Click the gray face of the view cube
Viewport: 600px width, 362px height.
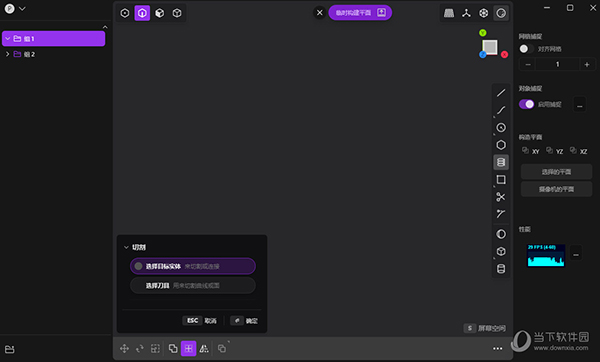point(490,47)
